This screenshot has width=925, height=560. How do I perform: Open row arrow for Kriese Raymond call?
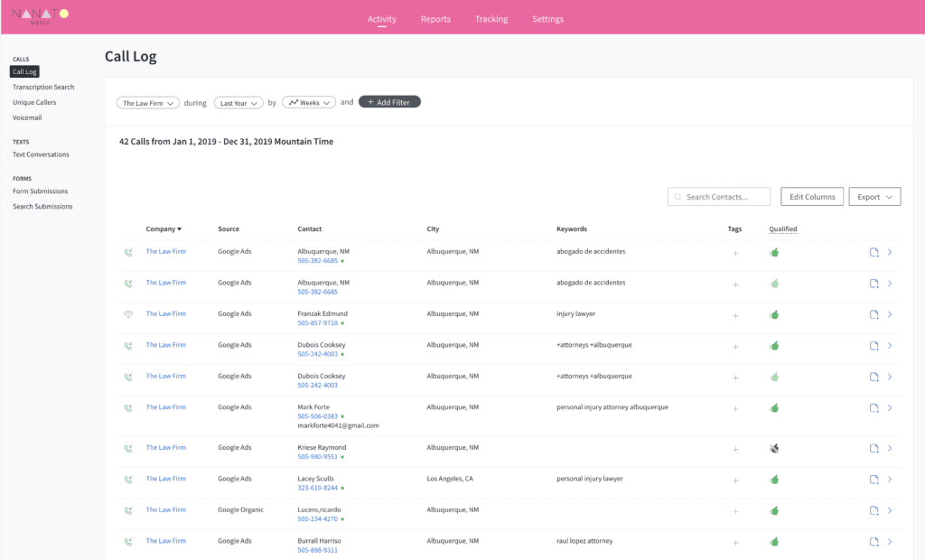[890, 448]
